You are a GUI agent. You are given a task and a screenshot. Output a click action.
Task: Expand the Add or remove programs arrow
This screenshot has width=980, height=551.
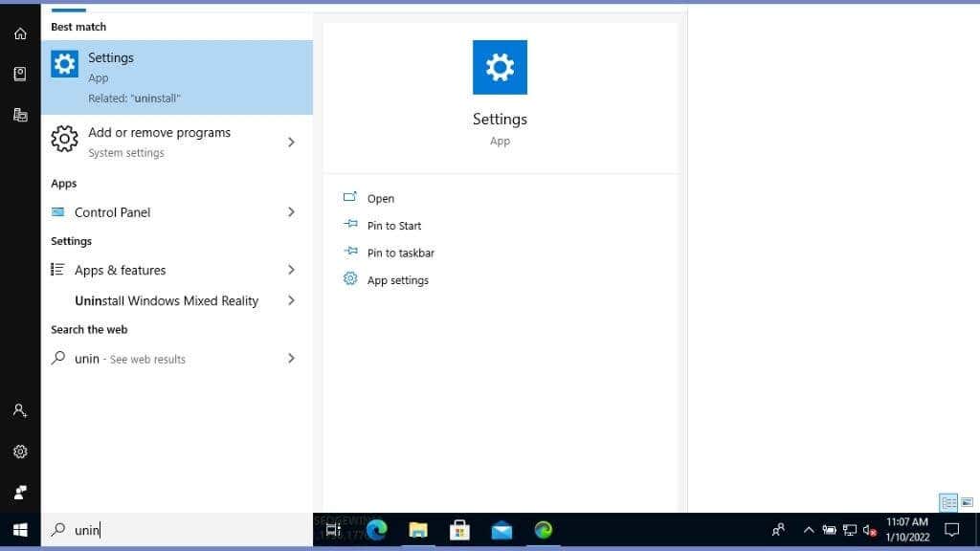click(291, 143)
